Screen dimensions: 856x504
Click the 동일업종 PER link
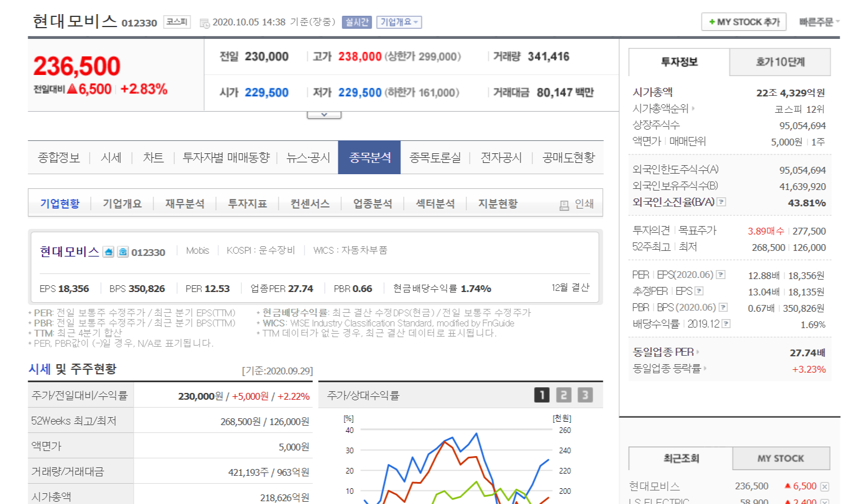(x=663, y=352)
